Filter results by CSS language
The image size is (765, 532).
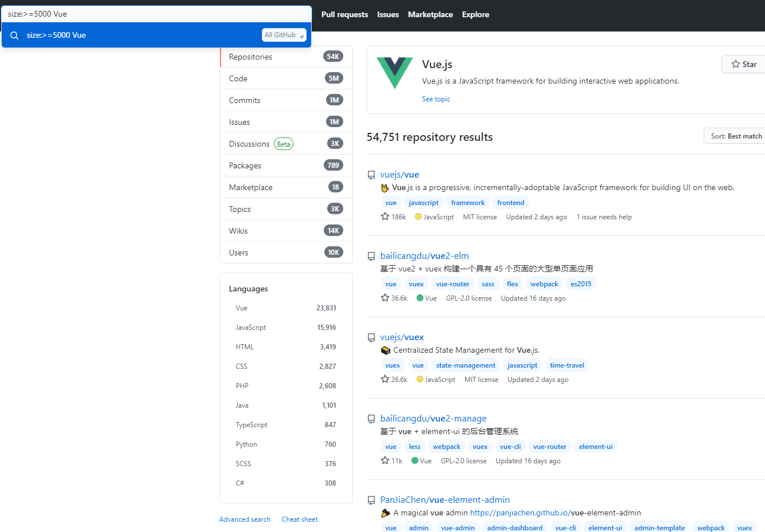tap(286, 367)
